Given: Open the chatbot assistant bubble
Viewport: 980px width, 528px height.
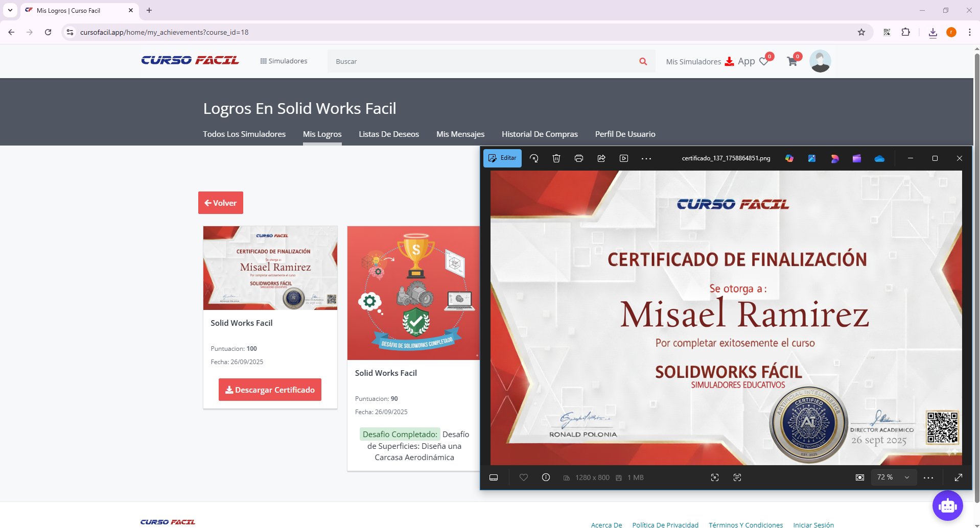Looking at the screenshot, I should 948,506.
